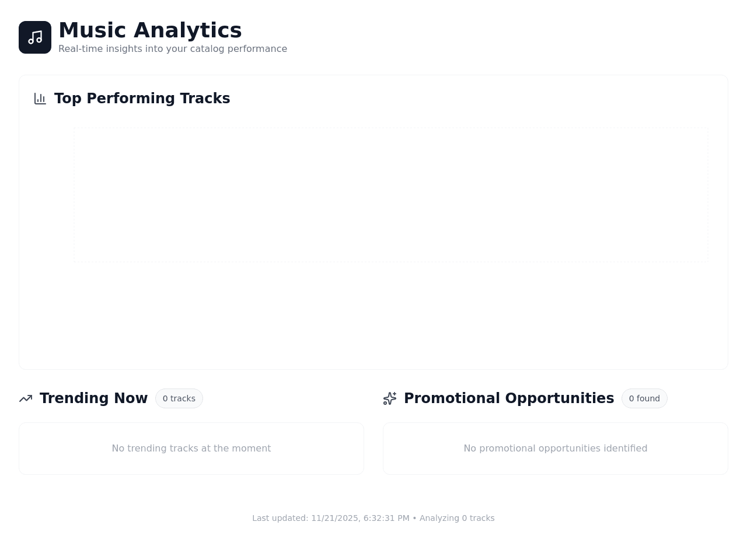
Task: Click the 0 tracks badge
Action: coord(179,398)
